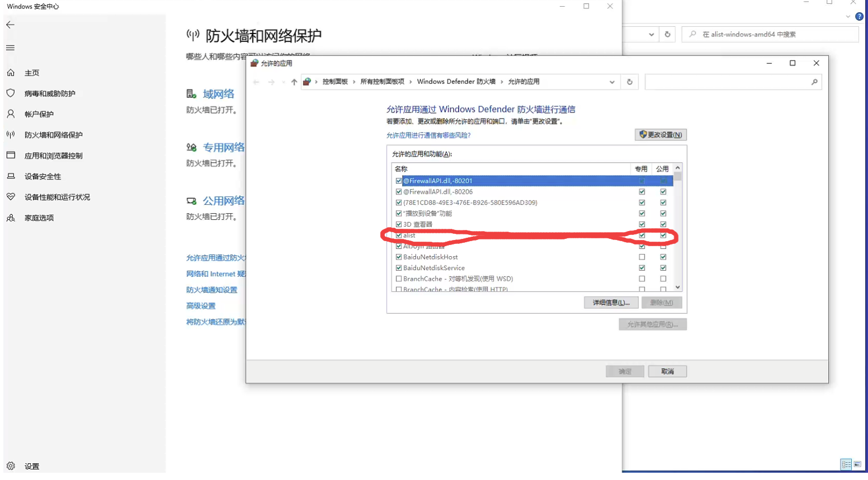Viewport: 868px width, 480px height.
Task: Click the signal icon for 防火墙和网络保护 in sidebar
Action: click(x=11, y=135)
